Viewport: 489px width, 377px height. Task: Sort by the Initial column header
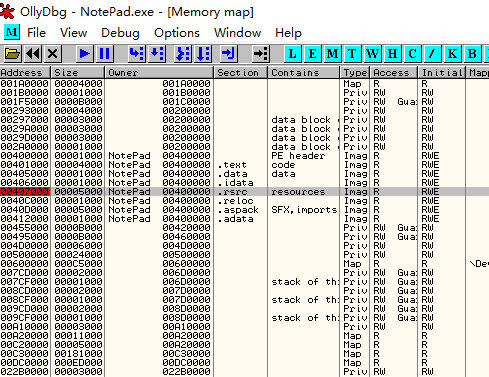tap(442, 72)
